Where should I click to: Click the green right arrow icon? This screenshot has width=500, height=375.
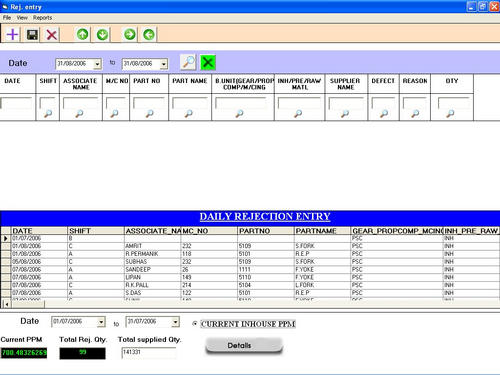(x=130, y=34)
